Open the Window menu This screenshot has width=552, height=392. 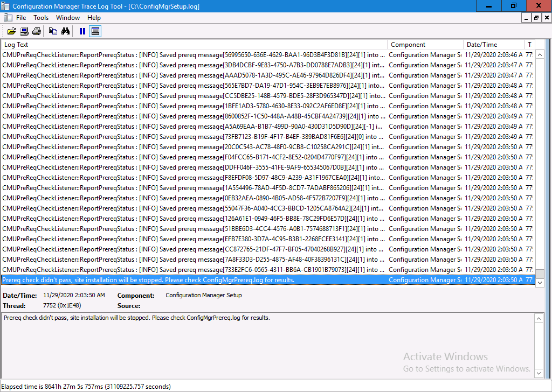pos(67,18)
